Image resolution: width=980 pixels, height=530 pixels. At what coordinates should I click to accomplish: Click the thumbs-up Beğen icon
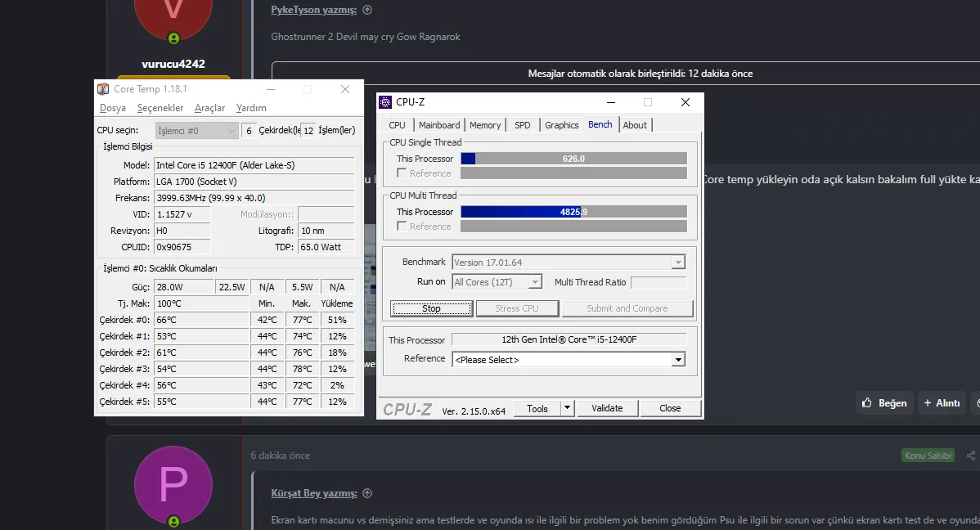867,403
